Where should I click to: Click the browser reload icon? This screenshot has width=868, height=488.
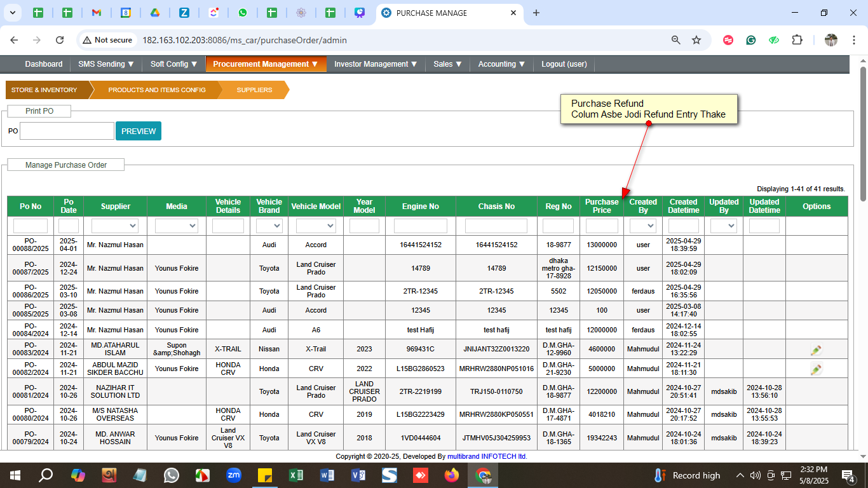point(60,40)
